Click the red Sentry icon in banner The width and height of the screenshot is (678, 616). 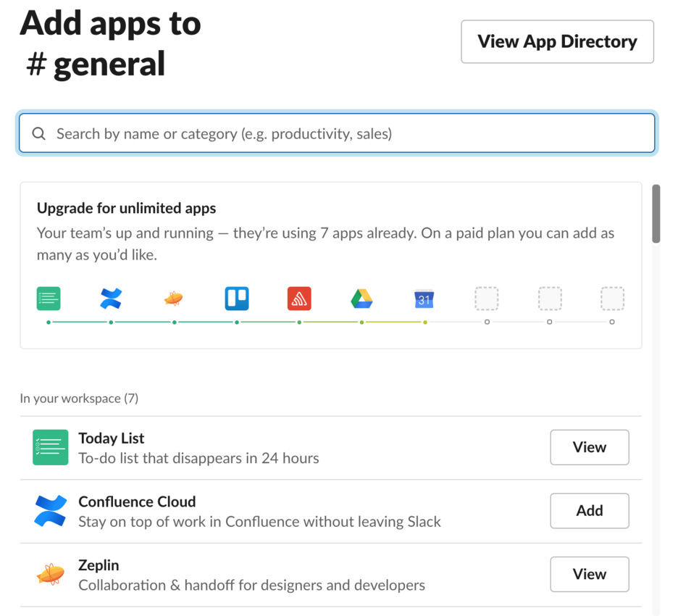(299, 299)
